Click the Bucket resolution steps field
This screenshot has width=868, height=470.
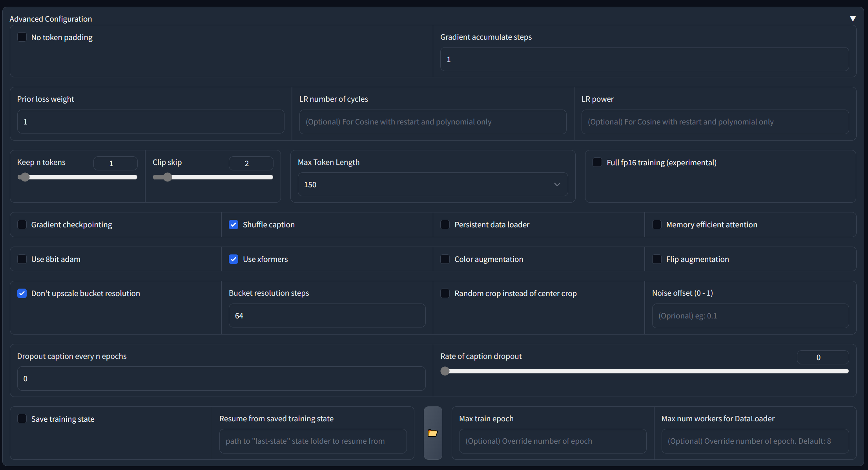coord(326,316)
